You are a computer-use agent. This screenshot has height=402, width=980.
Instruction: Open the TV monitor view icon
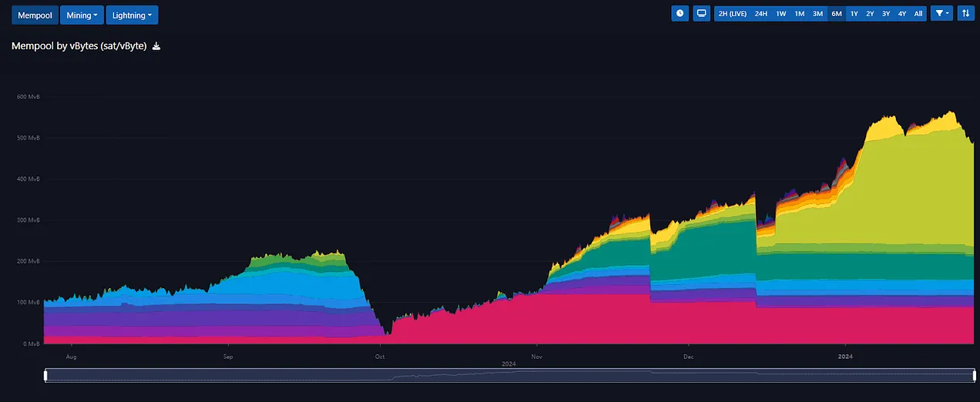pyautogui.click(x=701, y=13)
